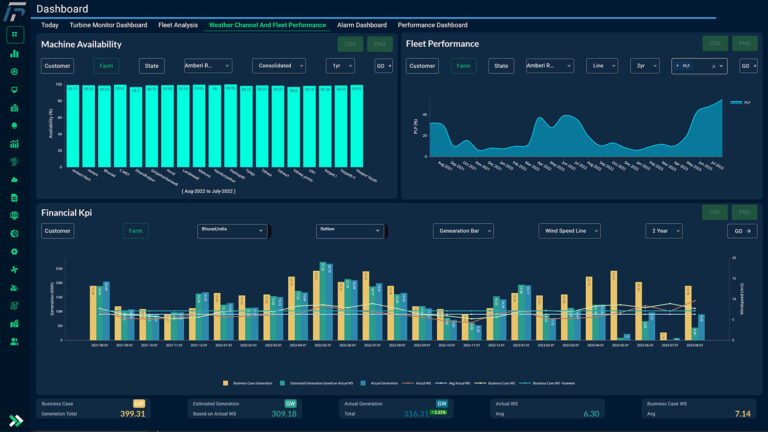The image size is (768, 432).
Task: Click the dashboard grid icon in sidebar
Action: point(14,35)
